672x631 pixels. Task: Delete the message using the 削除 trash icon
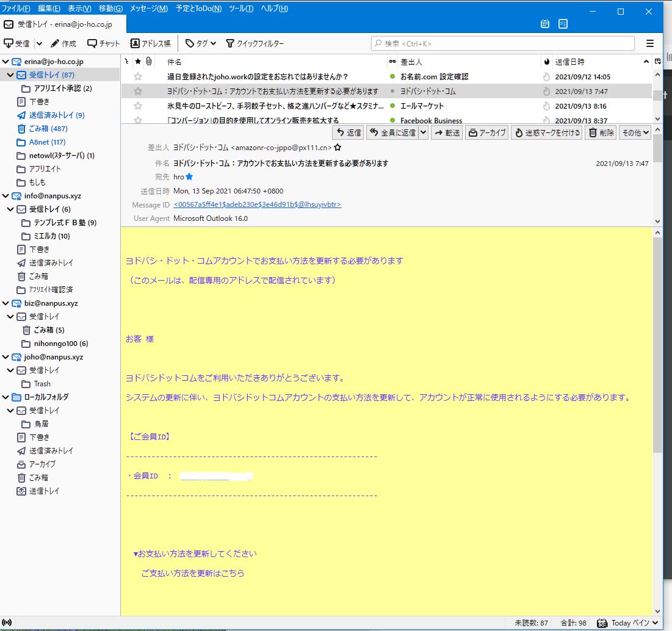point(600,132)
